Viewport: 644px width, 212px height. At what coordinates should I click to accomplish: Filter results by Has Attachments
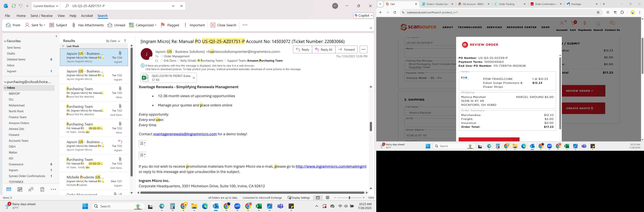[88, 25]
